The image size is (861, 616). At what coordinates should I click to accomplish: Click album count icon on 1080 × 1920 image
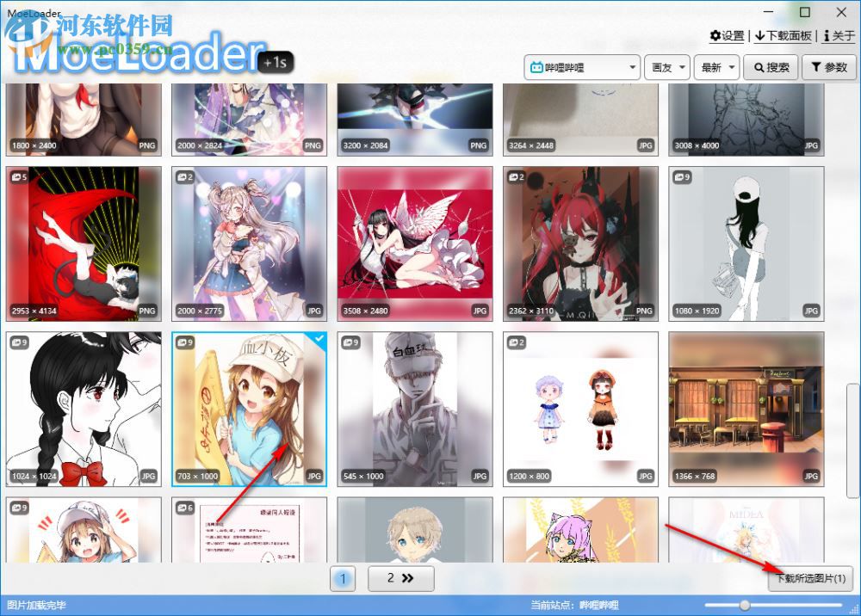tap(682, 177)
